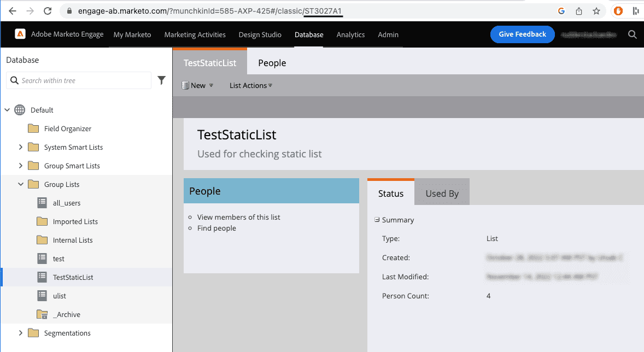The height and width of the screenshot is (352, 644).
Task: Open the Analytics section
Action: 350,34
